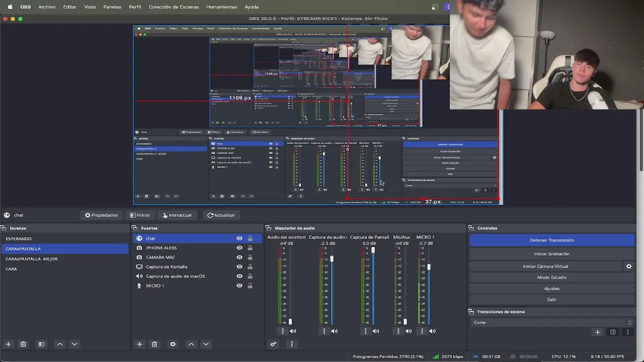Viewport: 644px width, 362px height.
Task: Hide the IPHONE ALESS source
Action: (239, 248)
